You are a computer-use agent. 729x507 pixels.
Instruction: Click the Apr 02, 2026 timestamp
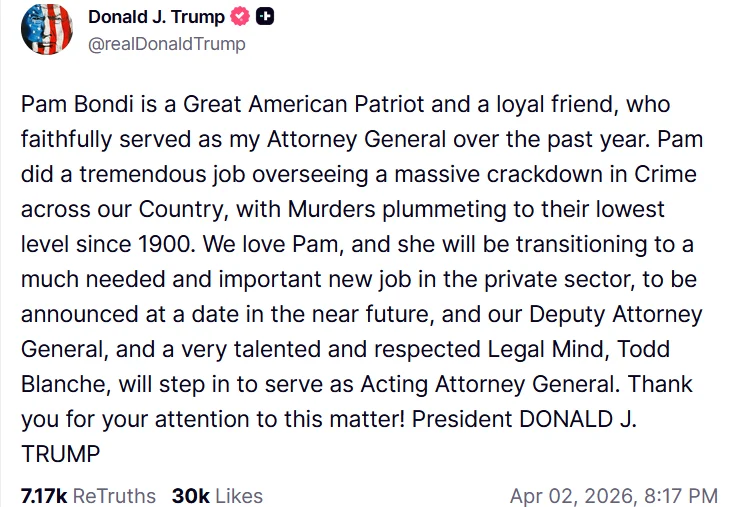click(x=613, y=495)
